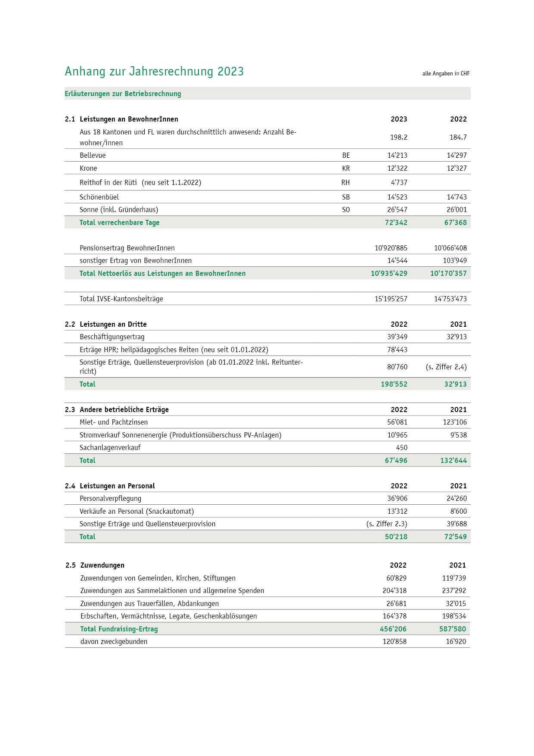
Task: Click the 'Krone' row label
Action: coord(88,169)
